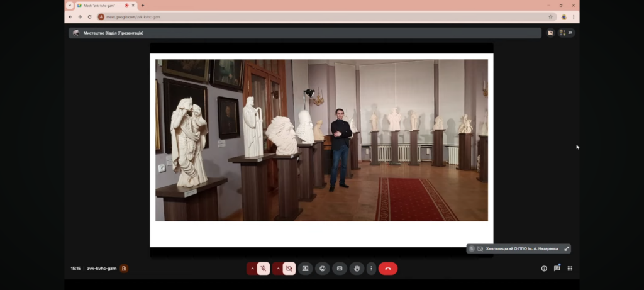Image resolution: width=644 pixels, height=290 pixels.
Task: Show participants list with count 29
Action: click(566, 33)
